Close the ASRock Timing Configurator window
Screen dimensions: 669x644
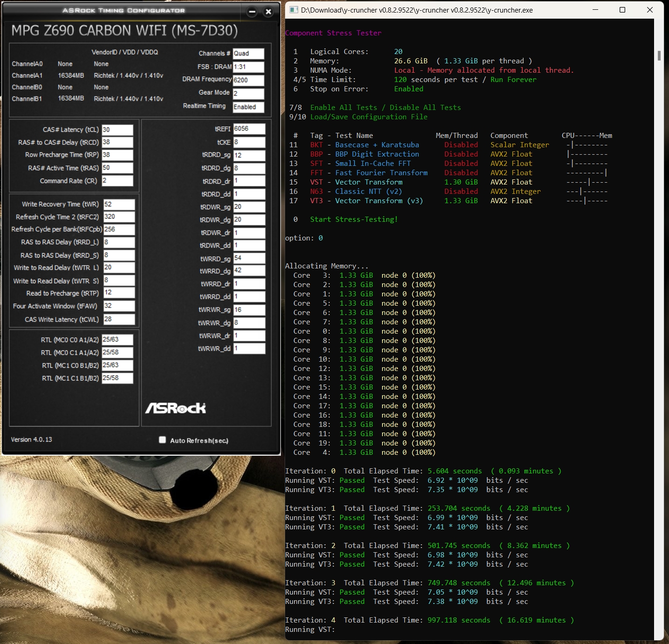268,12
